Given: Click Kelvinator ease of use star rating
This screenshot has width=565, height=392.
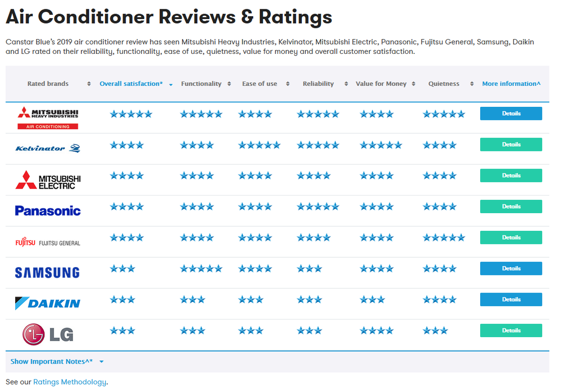Looking at the screenshot, I should (x=259, y=145).
